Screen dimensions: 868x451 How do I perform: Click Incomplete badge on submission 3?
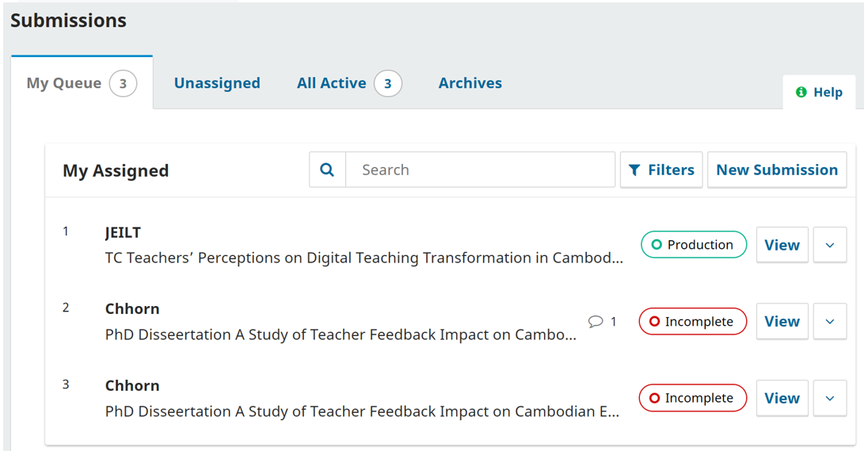692,398
